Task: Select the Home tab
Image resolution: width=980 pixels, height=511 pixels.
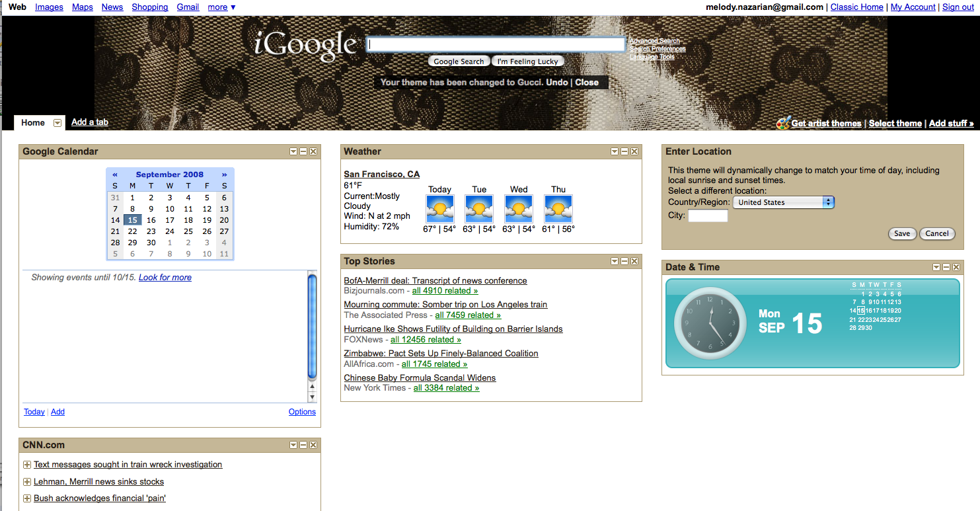Action: (x=33, y=123)
